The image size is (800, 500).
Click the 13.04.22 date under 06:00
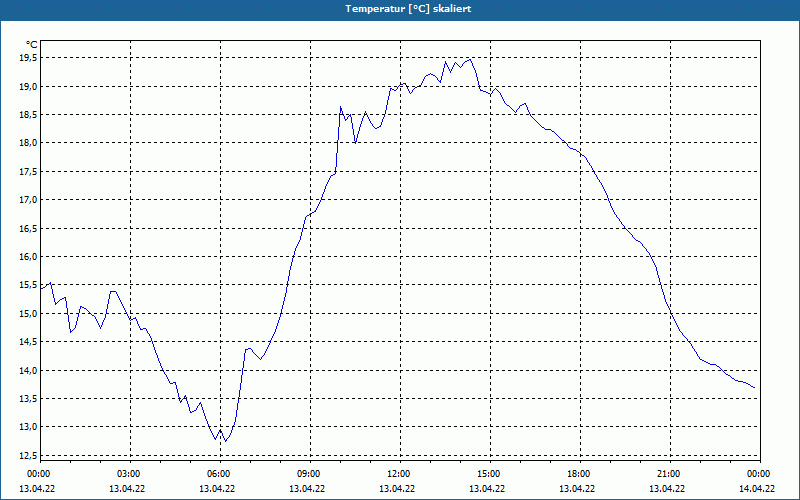point(217,488)
